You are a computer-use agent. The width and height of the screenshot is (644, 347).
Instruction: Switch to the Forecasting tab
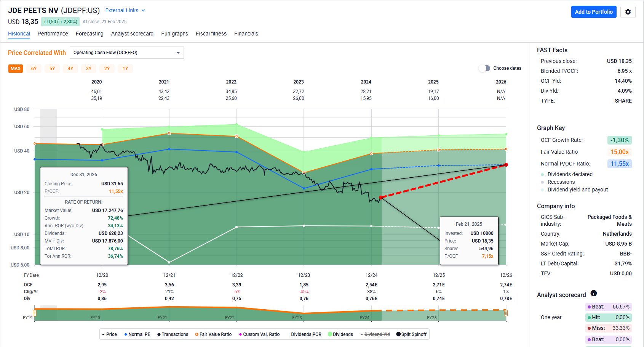89,34
